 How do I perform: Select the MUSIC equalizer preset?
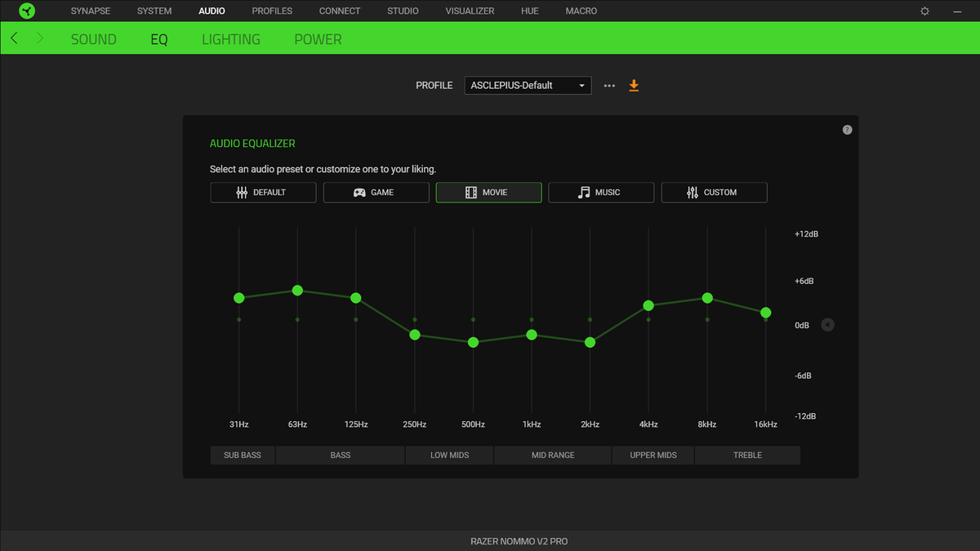[601, 192]
